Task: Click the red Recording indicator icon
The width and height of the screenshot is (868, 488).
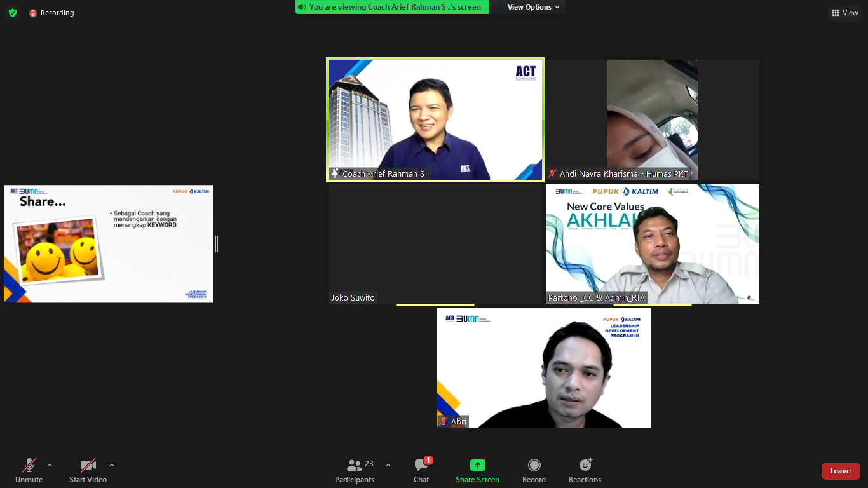Action: click(x=33, y=13)
